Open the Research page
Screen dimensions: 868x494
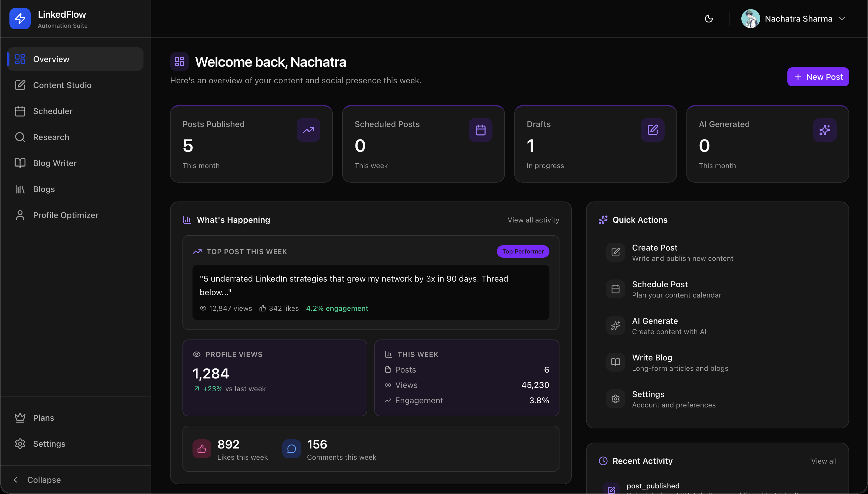tap(75, 137)
